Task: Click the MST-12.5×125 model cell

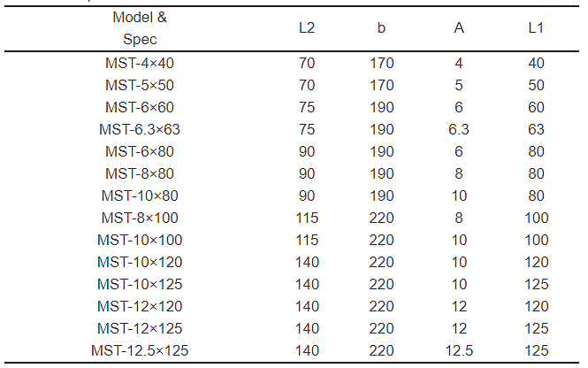Action: pyautogui.click(x=140, y=351)
